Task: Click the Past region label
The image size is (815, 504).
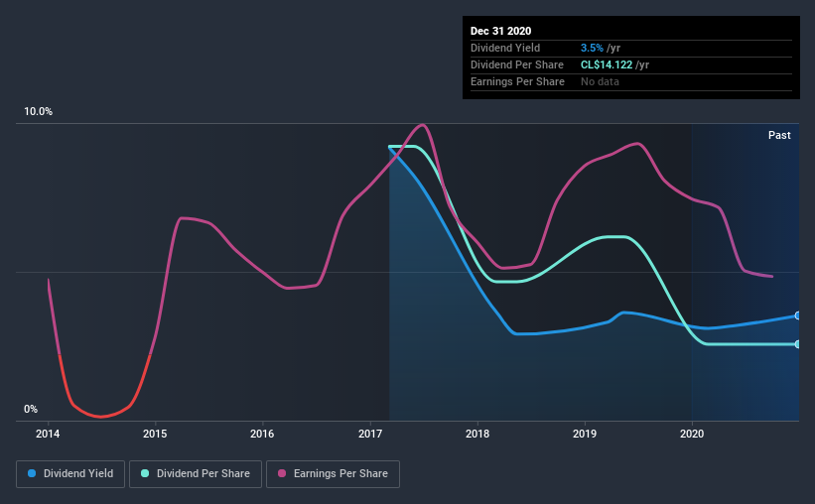Action: (x=779, y=135)
